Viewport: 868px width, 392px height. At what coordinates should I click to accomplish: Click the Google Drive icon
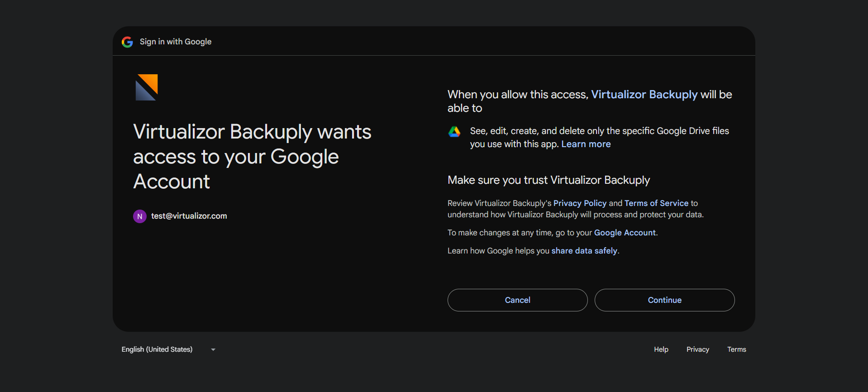(x=454, y=132)
